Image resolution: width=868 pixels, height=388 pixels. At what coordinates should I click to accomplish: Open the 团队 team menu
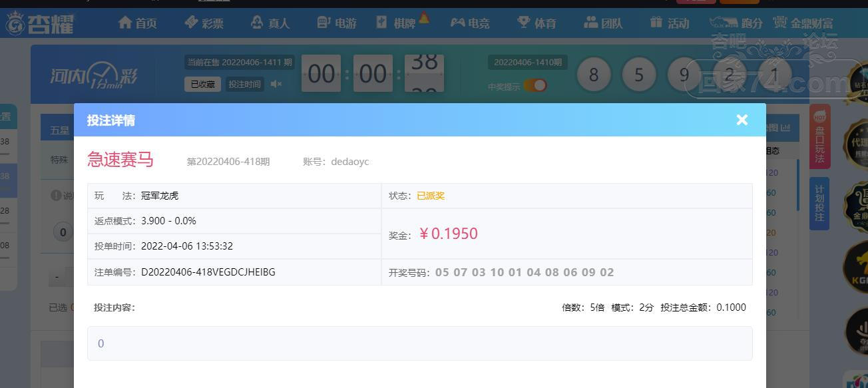click(603, 23)
